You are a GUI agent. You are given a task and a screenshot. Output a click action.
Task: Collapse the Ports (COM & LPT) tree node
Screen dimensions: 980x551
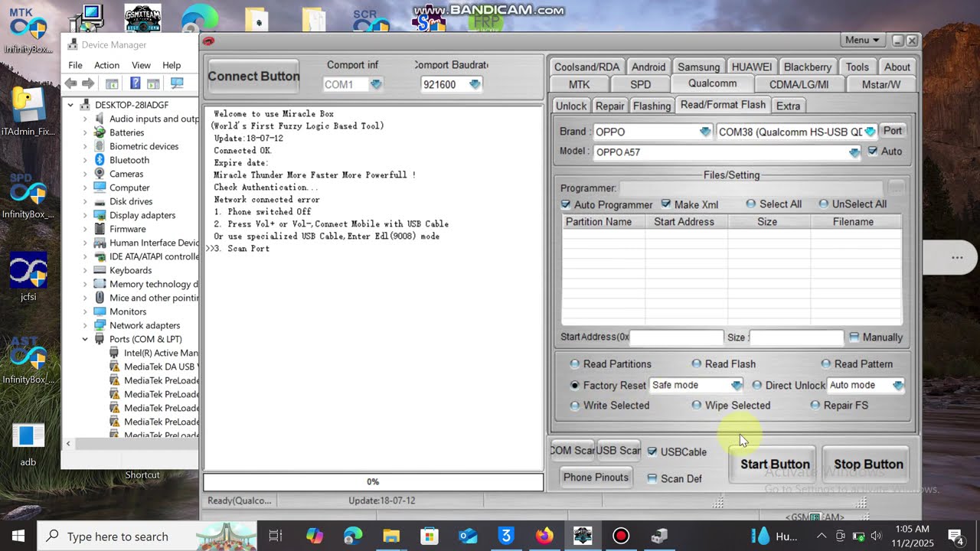tap(85, 339)
